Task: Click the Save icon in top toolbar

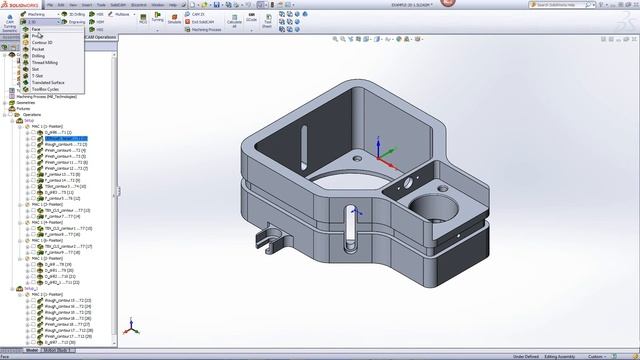Action: 217,5
